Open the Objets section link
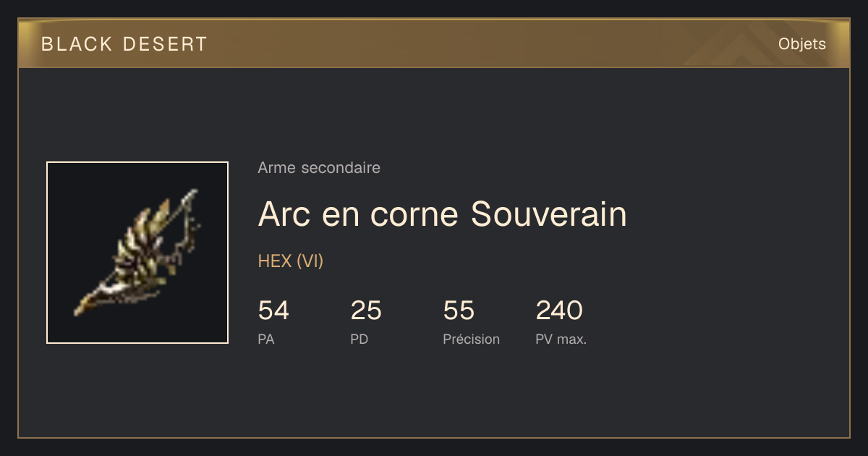Image resolution: width=868 pixels, height=456 pixels. point(801,44)
